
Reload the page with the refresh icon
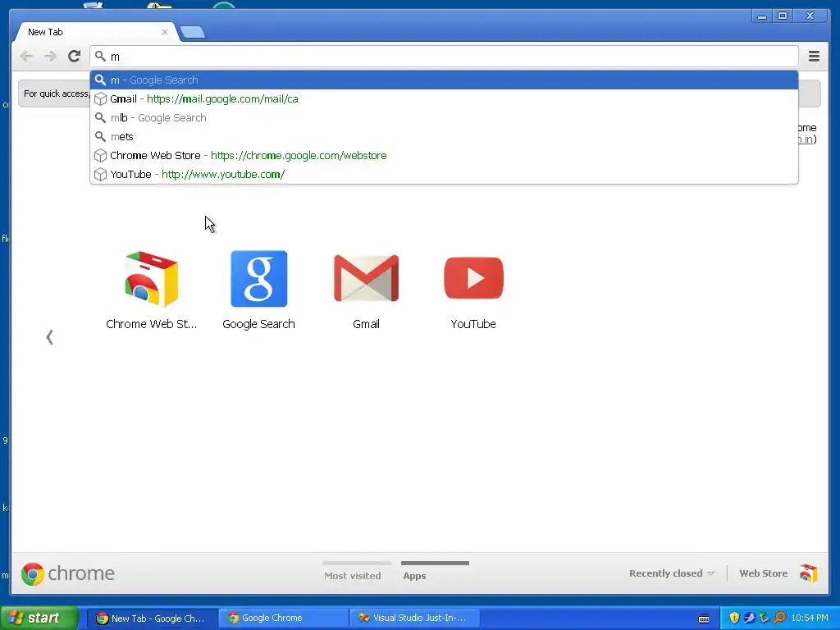[x=74, y=56]
